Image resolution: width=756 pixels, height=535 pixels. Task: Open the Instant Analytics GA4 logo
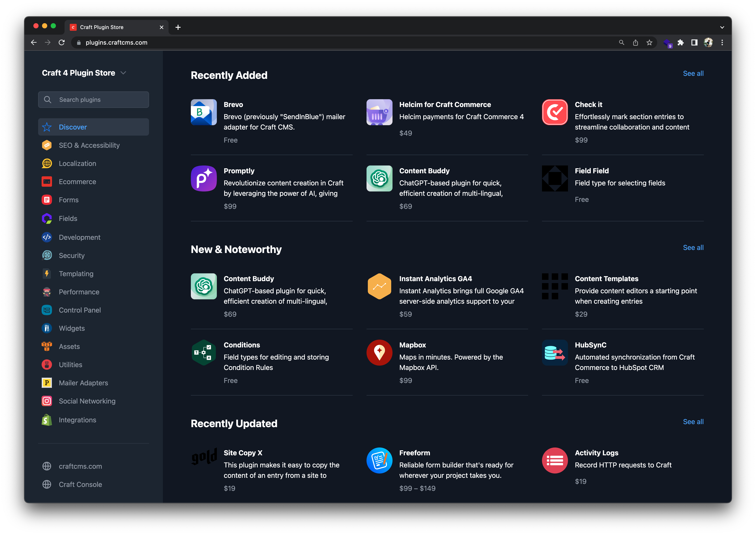(379, 286)
